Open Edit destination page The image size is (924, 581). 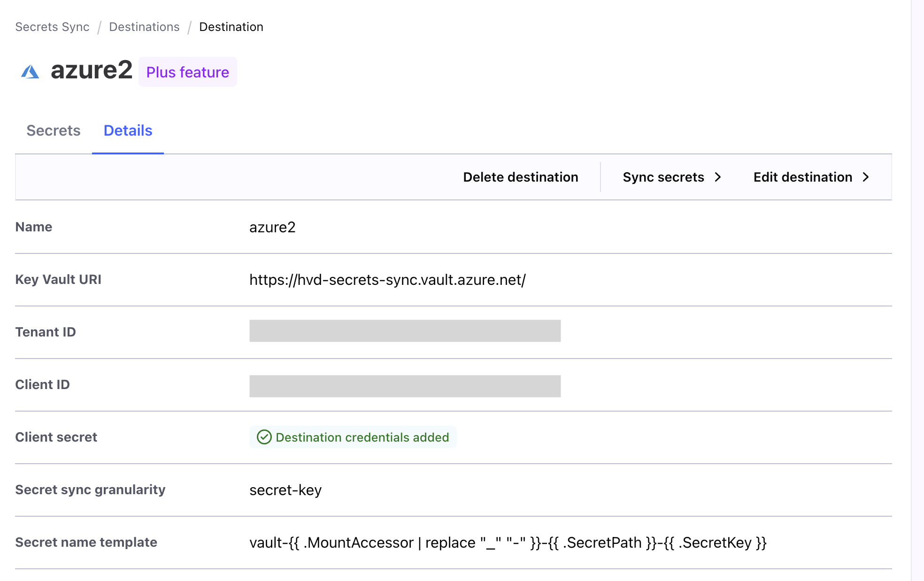tap(802, 177)
